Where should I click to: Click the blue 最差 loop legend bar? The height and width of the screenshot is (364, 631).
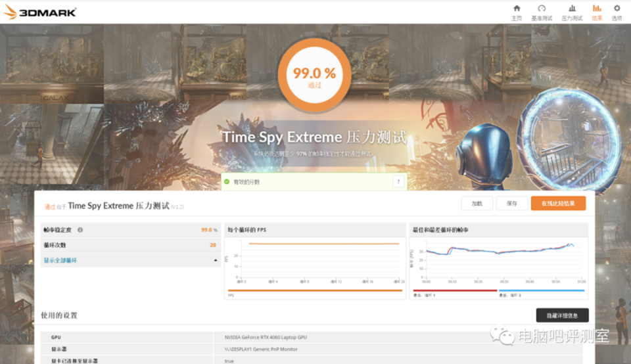pos(542,290)
